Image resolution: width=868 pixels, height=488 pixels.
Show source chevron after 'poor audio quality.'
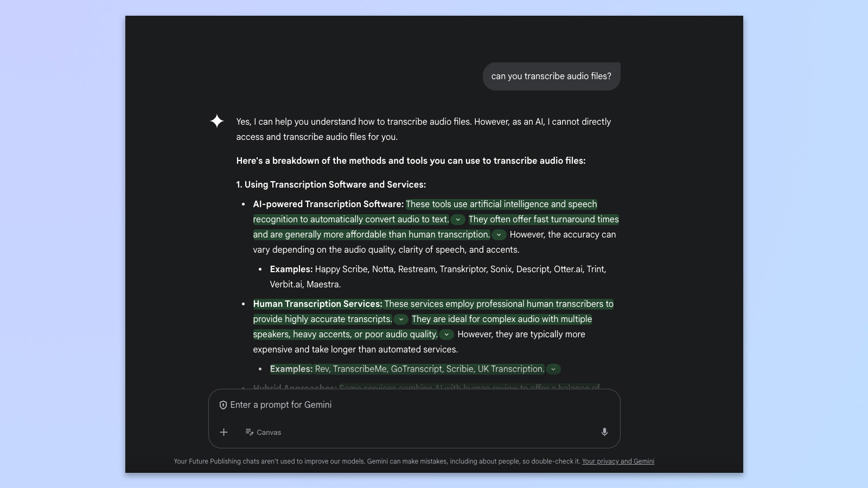[x=446, y=335]
